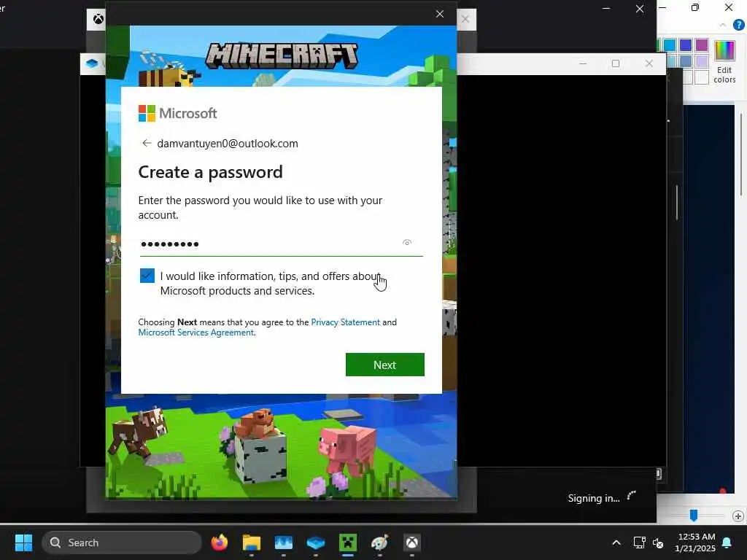Click the Xbox icon behind the dialog
The height and width of the screenshot is (560, 747).
tap(98, 20)
